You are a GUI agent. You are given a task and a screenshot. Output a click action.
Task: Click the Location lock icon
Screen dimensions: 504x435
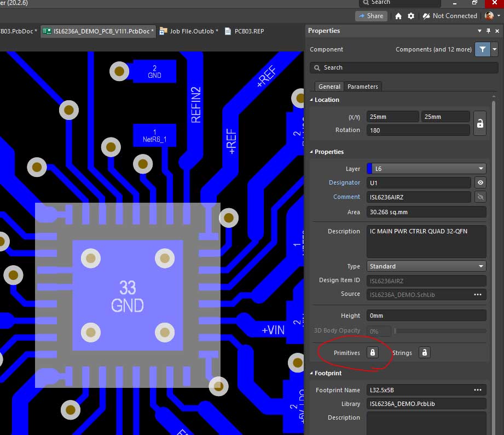[480, 123]
